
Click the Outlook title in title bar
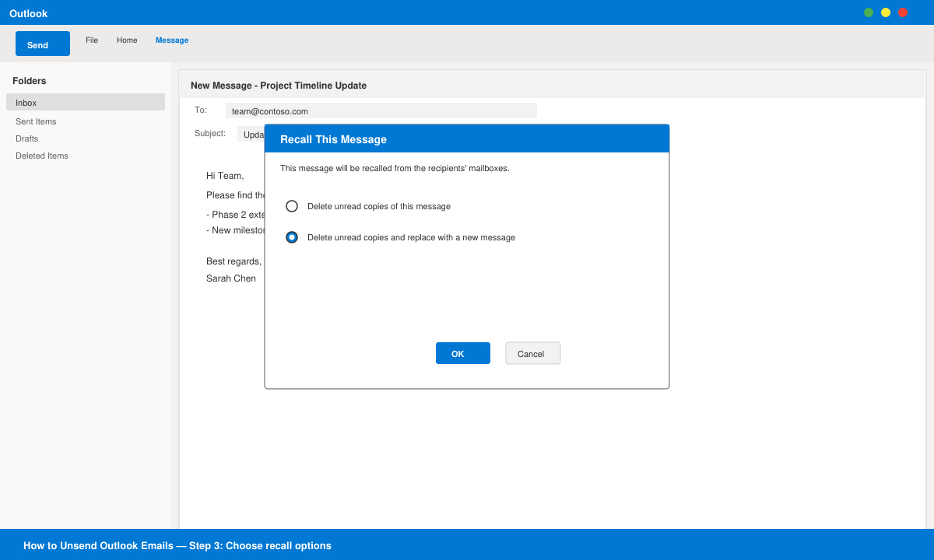[x=28, y=13]
